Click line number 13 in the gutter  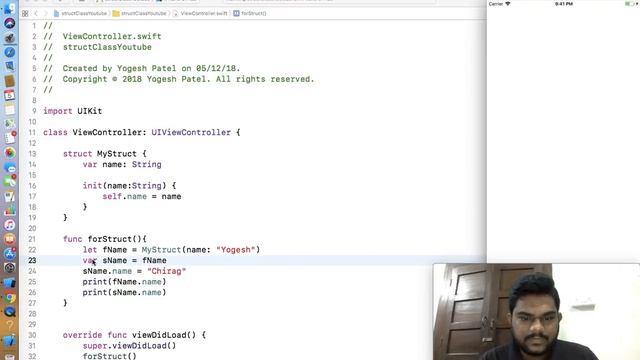point(32,154)
